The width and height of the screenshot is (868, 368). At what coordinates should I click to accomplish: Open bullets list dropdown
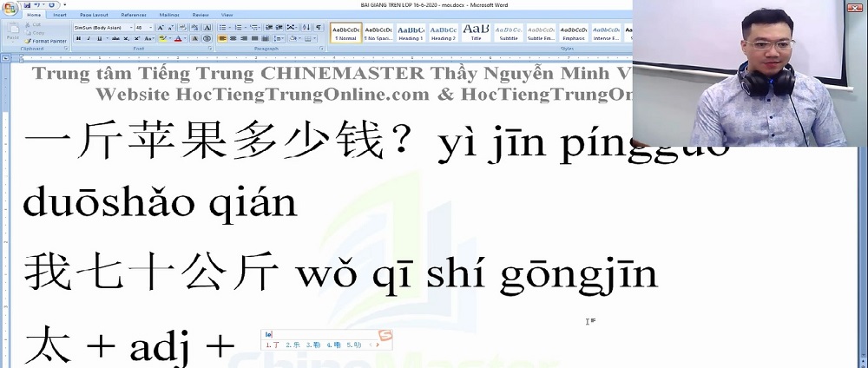pyautogui.click(x=230, y=28)
